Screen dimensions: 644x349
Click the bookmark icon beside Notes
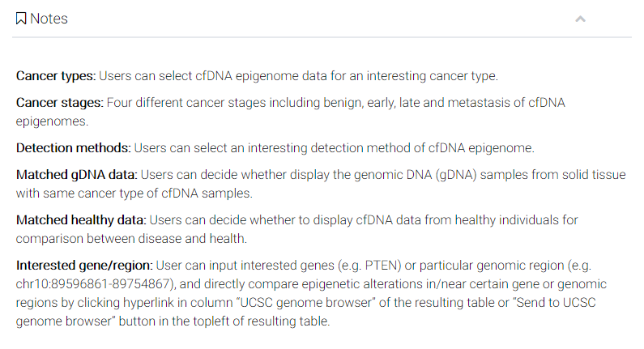(x=21, y=19)
